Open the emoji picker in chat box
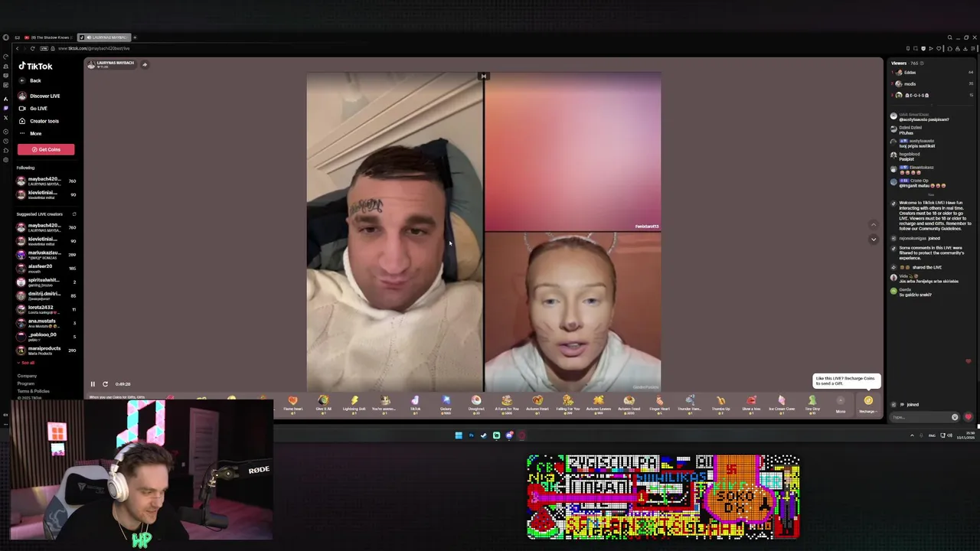This screenshot has height=551, width=980. [x=955, y=417]
